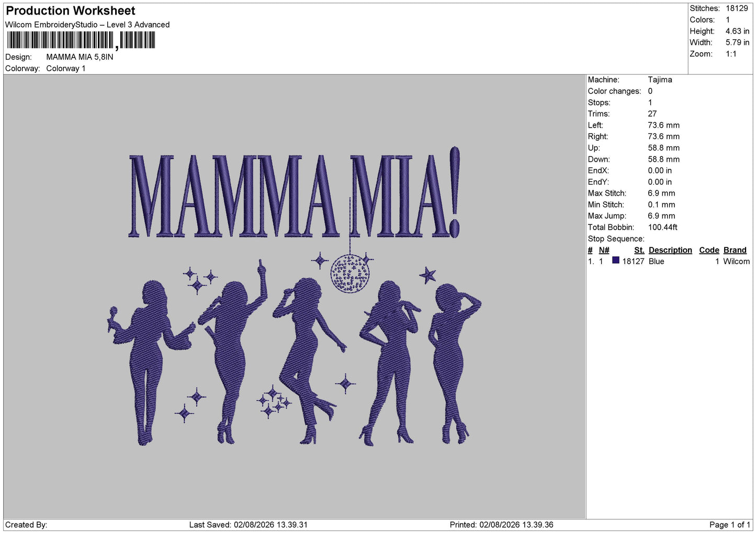Click the Machine value Tajima
The width and height of the screenshot is (756, 534).
pyautogui.click(x=660, y=79)
